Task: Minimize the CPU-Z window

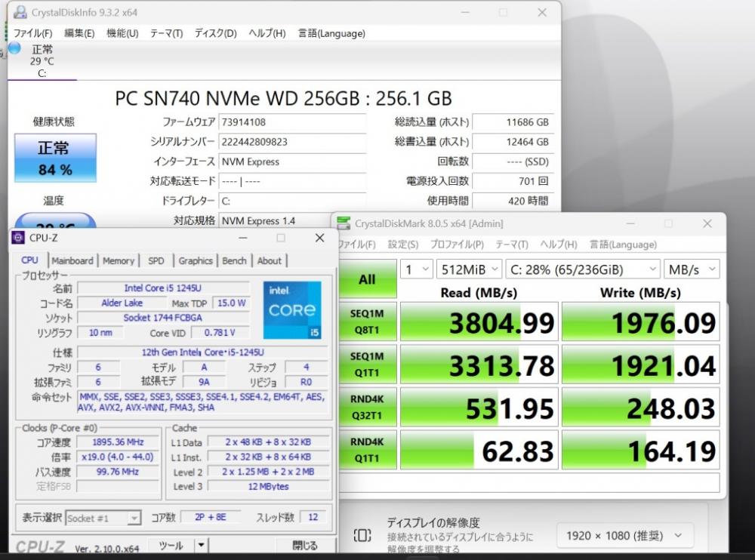Action: click(x=243, y=238)
